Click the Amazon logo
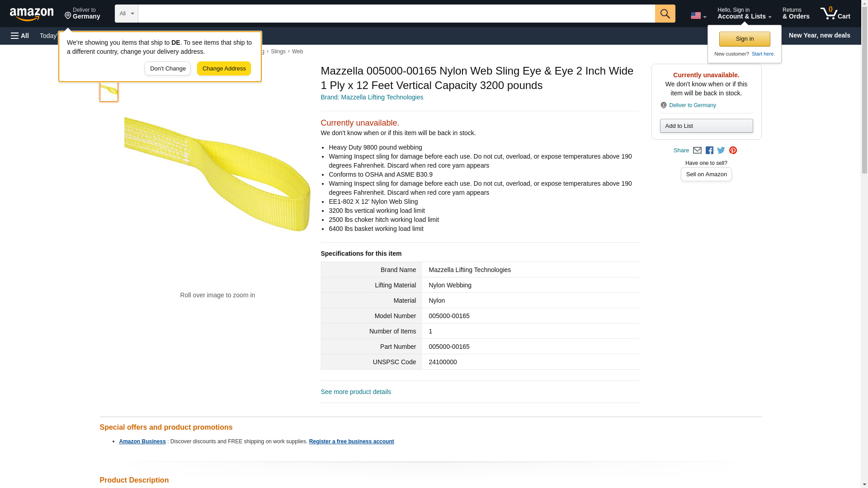 [32, 14]
